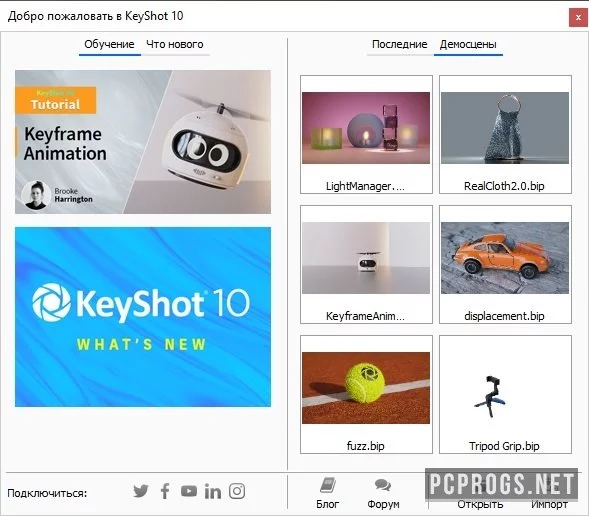Click the displacement.bip file name
This screenshot has width=589, height=516.
pos(504,316)
